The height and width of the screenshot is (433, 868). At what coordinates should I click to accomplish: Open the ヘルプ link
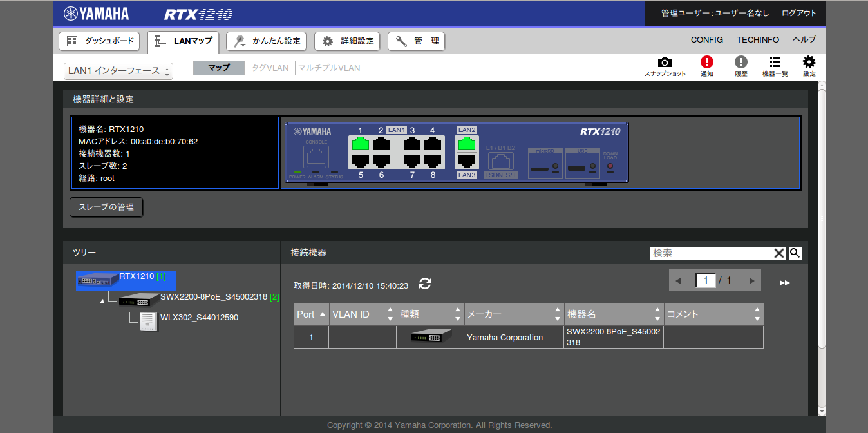(x=804, y=39)
